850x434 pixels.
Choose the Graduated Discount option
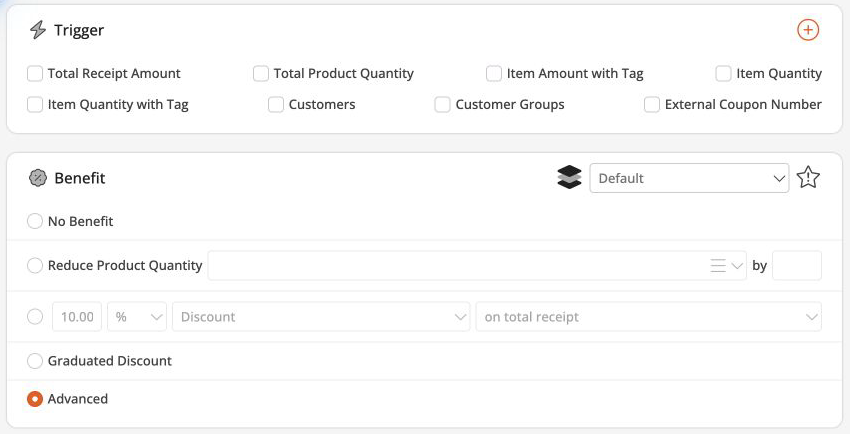tap(35, 361)
